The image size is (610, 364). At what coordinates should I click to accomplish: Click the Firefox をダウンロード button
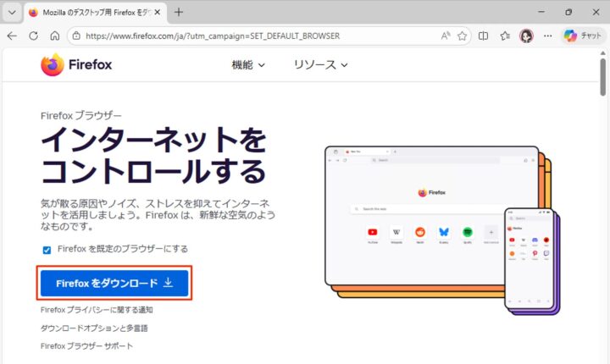[114, 283]
